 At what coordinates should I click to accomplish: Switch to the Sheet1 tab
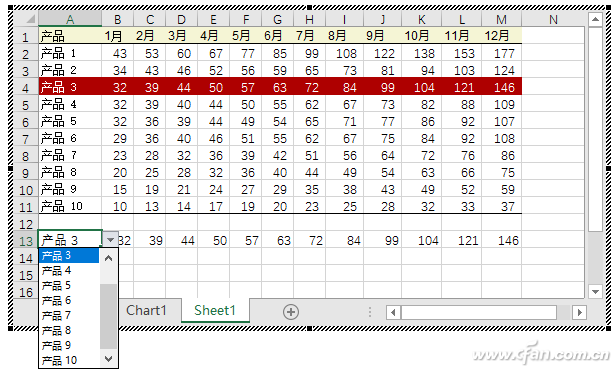click(x=215, y=310)
